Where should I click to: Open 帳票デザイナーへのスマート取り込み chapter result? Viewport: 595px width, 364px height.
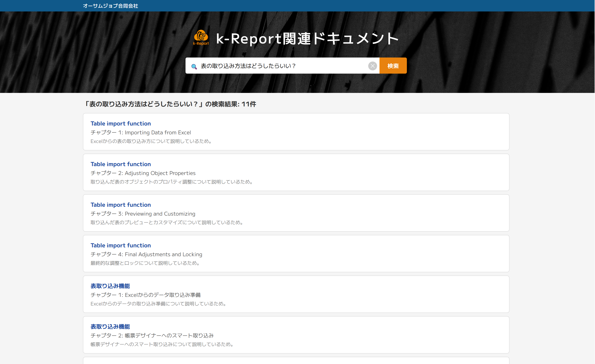point(110,326)
